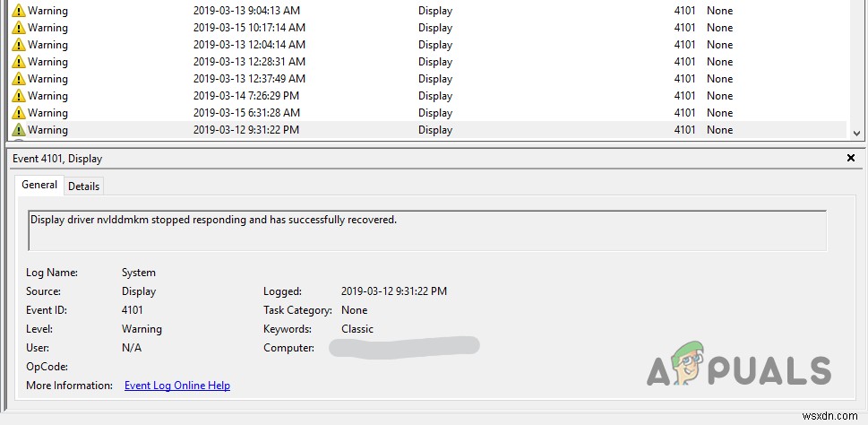Viewport: 868px width, 425px height.
Task: Click Display source in the 12:28:31 AM row
Action: pos(435,62)
